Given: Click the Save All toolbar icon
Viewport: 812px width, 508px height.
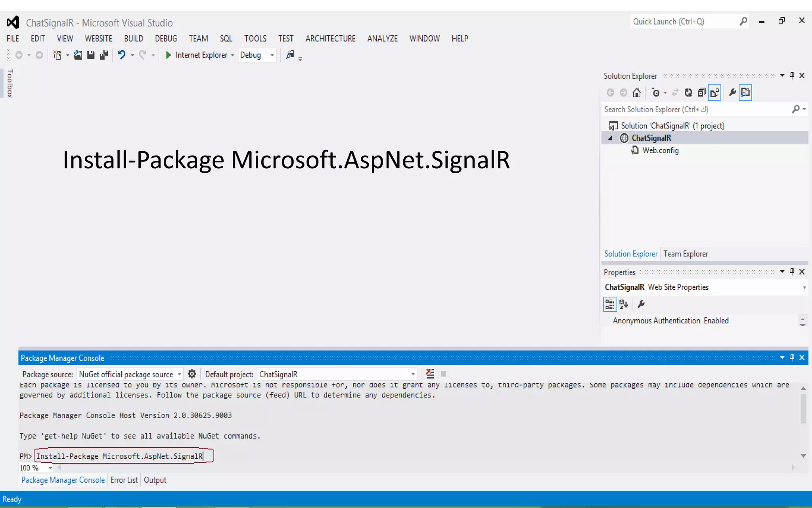Looking at the screenshot, I should [x=104, y=55].
